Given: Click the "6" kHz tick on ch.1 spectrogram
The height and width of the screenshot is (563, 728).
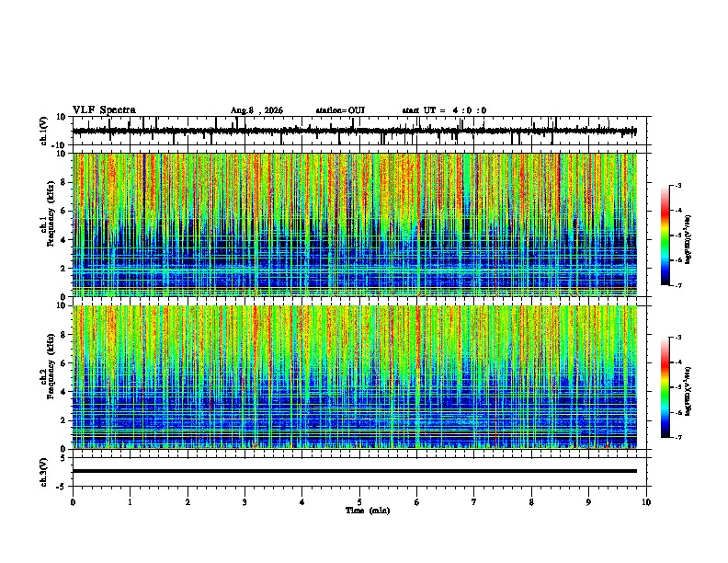Looking at the screenshot, I should click(x=64, y=212).
